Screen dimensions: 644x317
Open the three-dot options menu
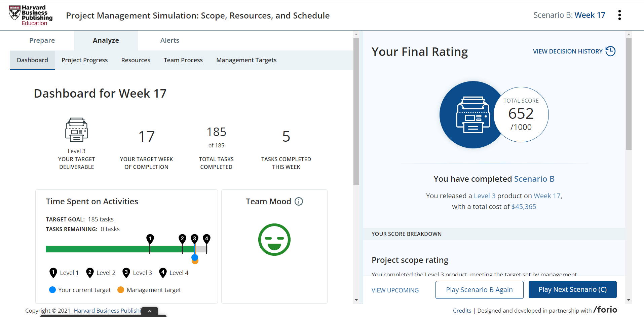tap(619, 15)
